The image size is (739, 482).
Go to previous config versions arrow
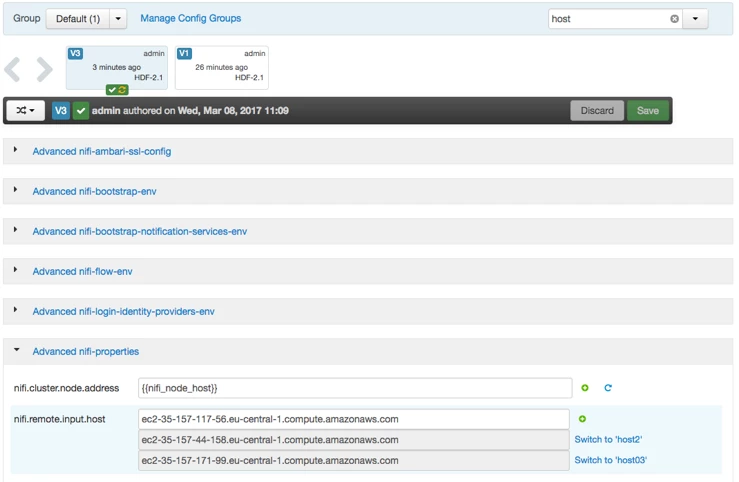(12, 69)
